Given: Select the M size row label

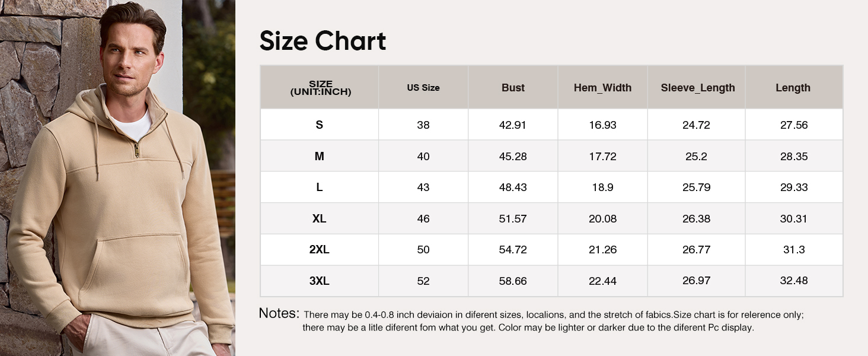Looking at the screenshot, I should pos(320,157).
